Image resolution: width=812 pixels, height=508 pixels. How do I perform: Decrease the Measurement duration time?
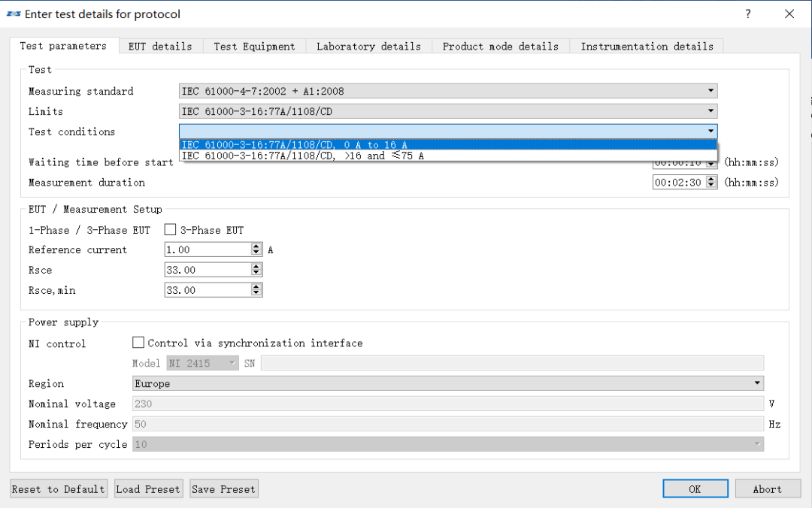point(711,186)
